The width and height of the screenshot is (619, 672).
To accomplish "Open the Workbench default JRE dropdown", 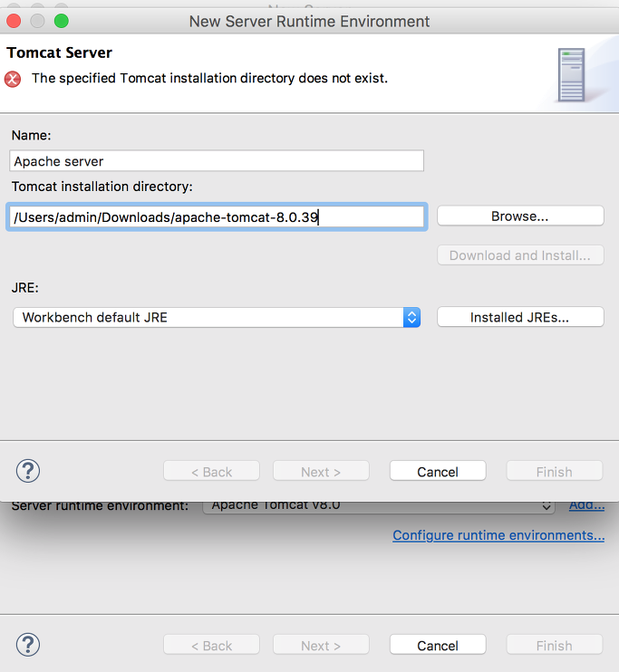I will pyautogui.click(x=217, y=317).
